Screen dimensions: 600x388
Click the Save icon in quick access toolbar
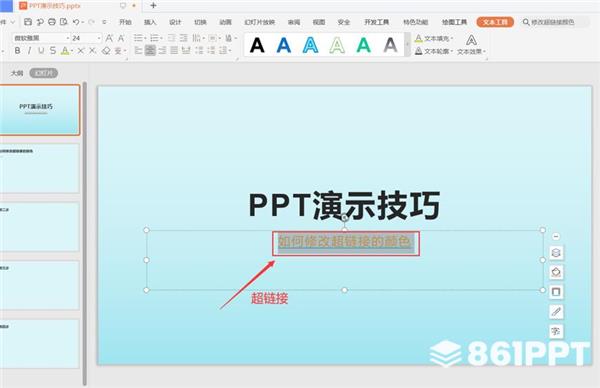click(28, 22)
